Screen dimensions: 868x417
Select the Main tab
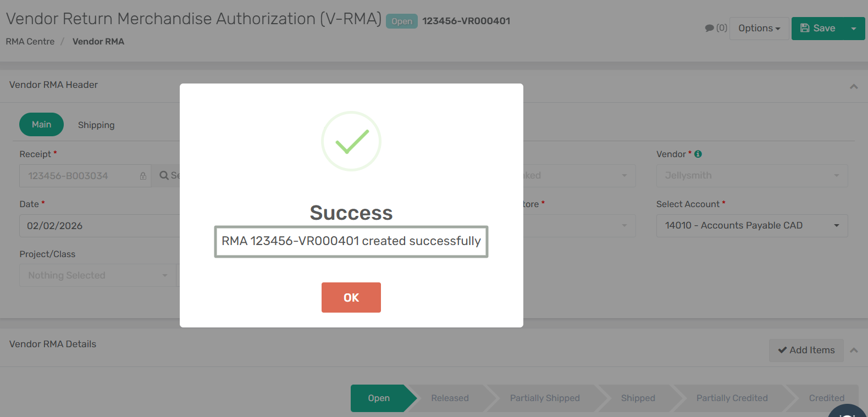(x=41, y=125)
